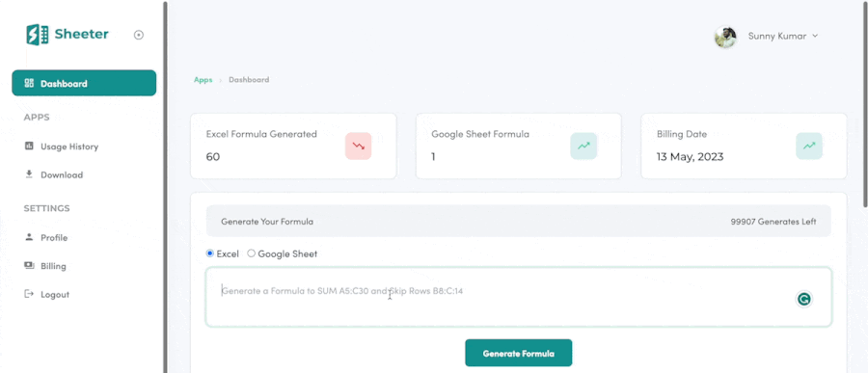Click the red downward trend icon
Viewport: 868px width, 373px height.
click(x=358, y=147)
